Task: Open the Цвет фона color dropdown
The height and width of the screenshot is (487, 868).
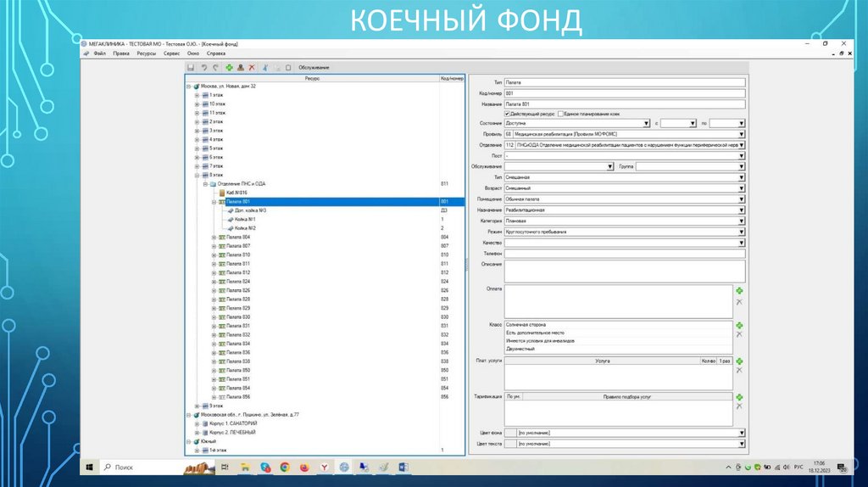Action: click(741, 433)
